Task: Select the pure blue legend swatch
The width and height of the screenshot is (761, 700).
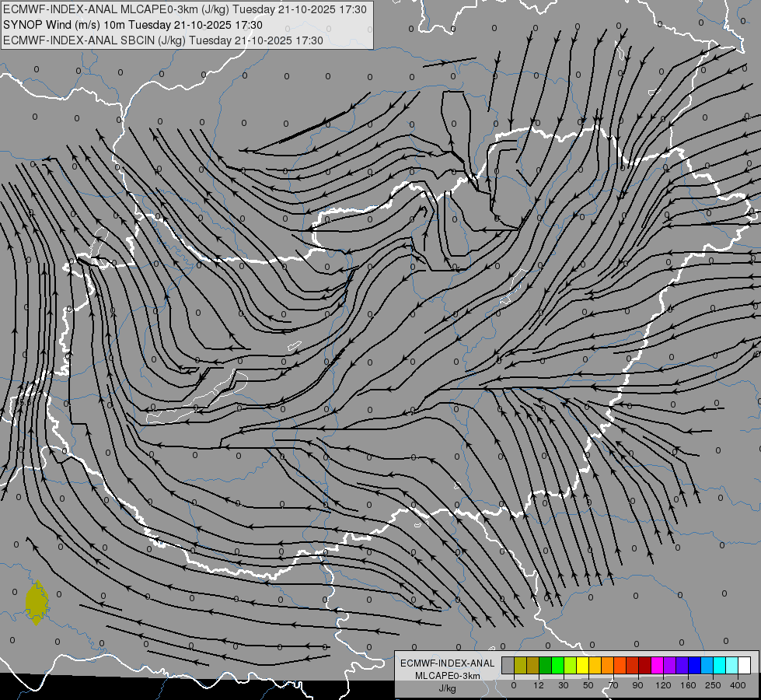Action: [x=695, y=665]
